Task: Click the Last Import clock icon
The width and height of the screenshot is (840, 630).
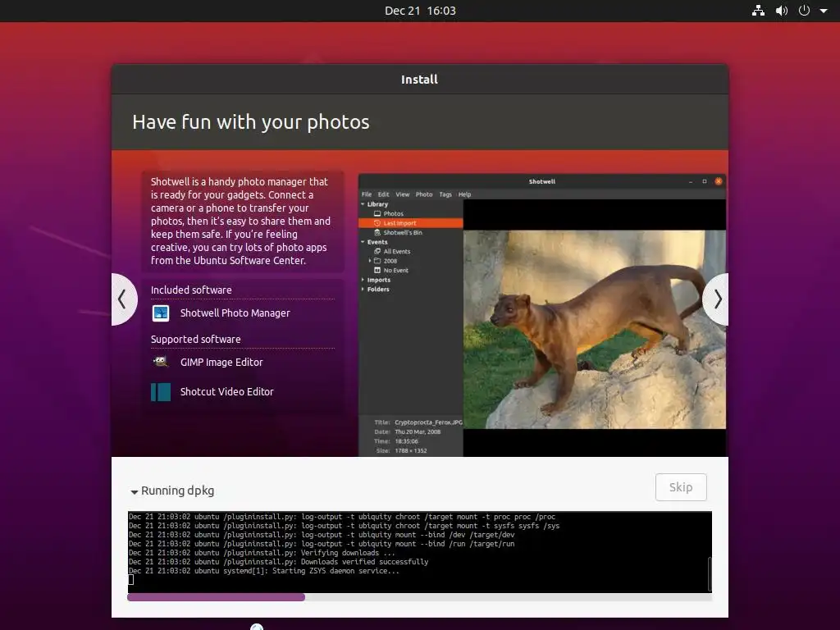Action: click(377, 223)
